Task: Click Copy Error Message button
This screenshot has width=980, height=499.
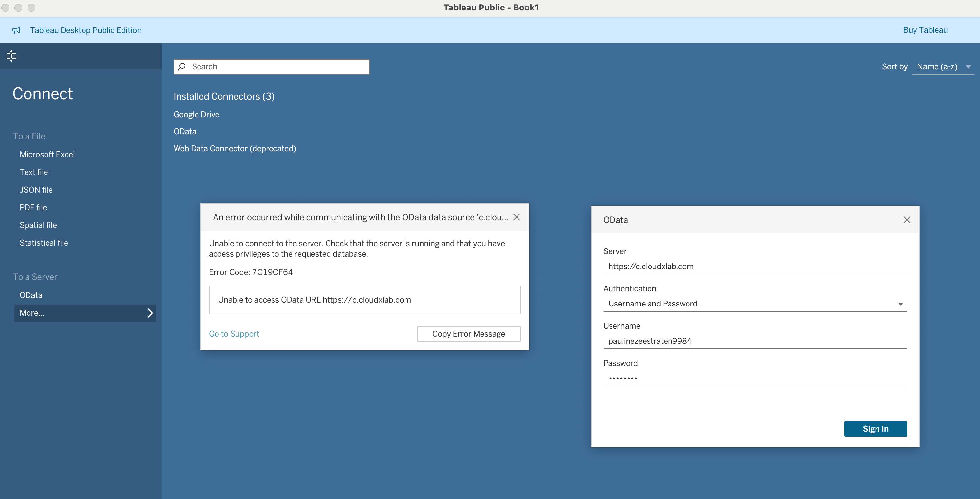Action: (468, 334)
